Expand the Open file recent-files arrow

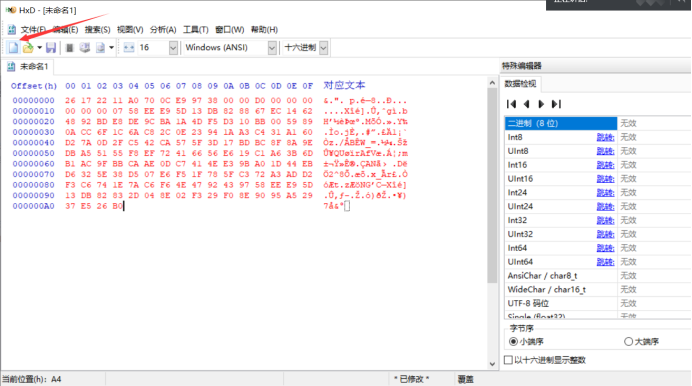pyautogui.click(x=39, y=48)
